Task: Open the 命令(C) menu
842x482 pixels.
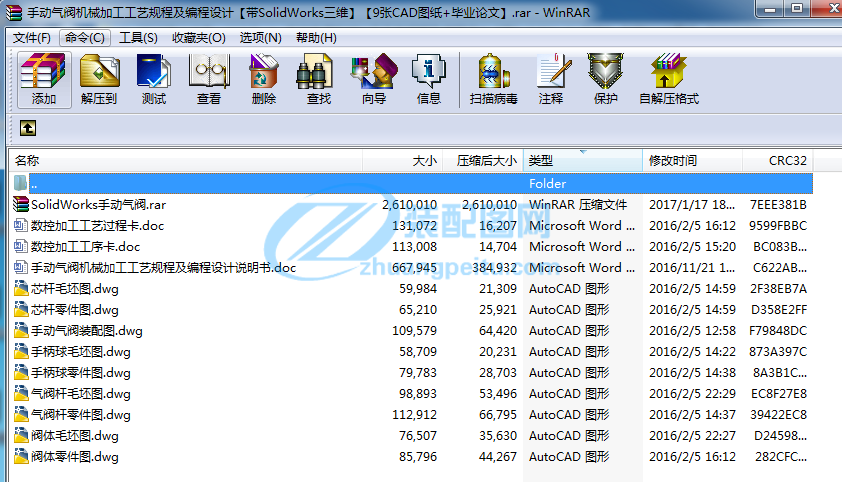Action: click(x=85, y=38)
